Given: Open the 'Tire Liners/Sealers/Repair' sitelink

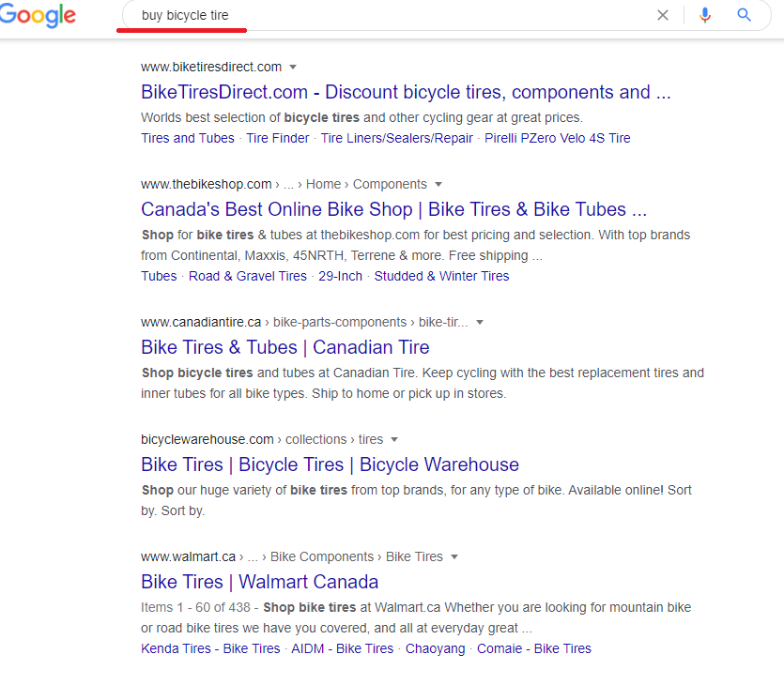Looking at the screenshot, I should pos(396,138).
